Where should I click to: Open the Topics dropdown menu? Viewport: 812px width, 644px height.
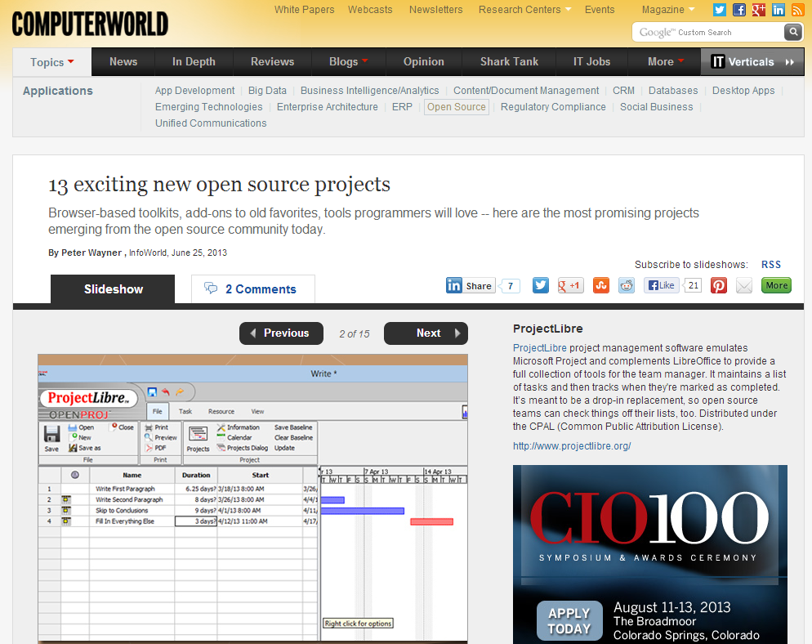click(x=51, y=62)
